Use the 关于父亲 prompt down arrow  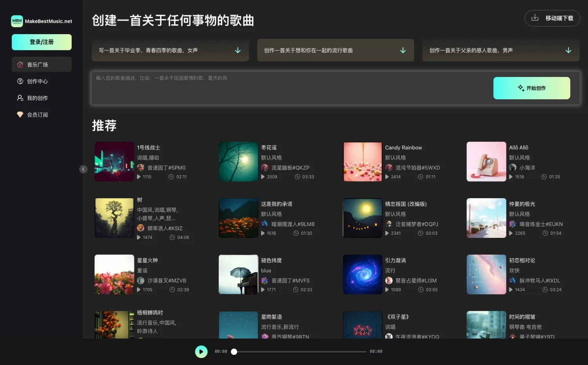click(x=568, y=50)
